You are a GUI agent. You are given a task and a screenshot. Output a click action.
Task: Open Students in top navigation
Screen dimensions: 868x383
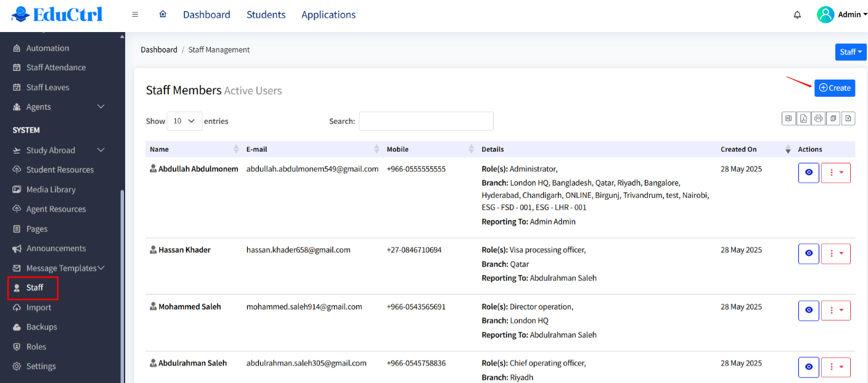[x=266, y=15]
